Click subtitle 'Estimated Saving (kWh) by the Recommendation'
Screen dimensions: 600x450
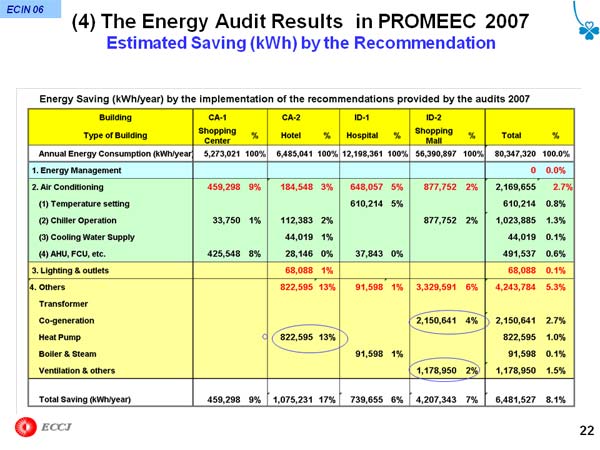(301, 43)
